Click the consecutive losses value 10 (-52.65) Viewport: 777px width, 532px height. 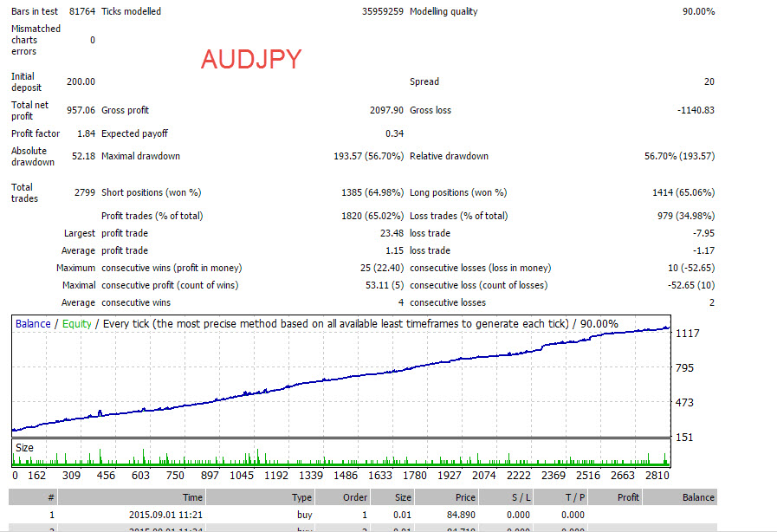coord(691,268)
